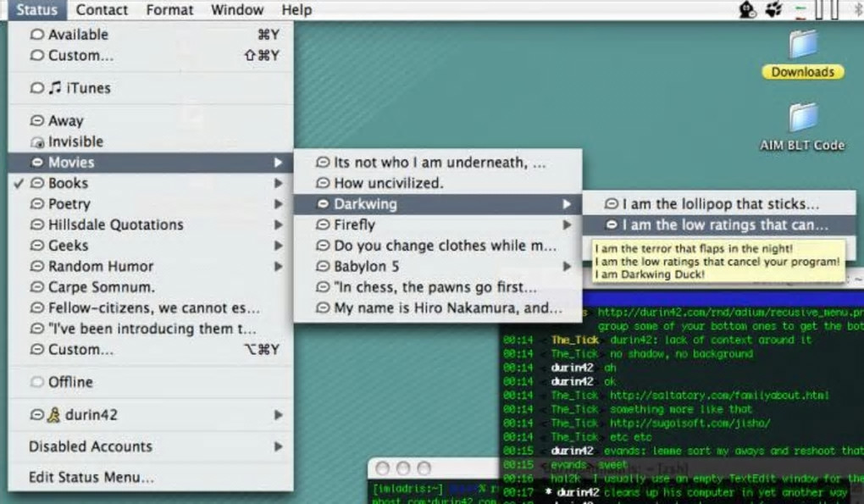The height and width of the screenshot is (504, 864).
Task: Open saltatory.com link in chat window
Action: [719, 396]
